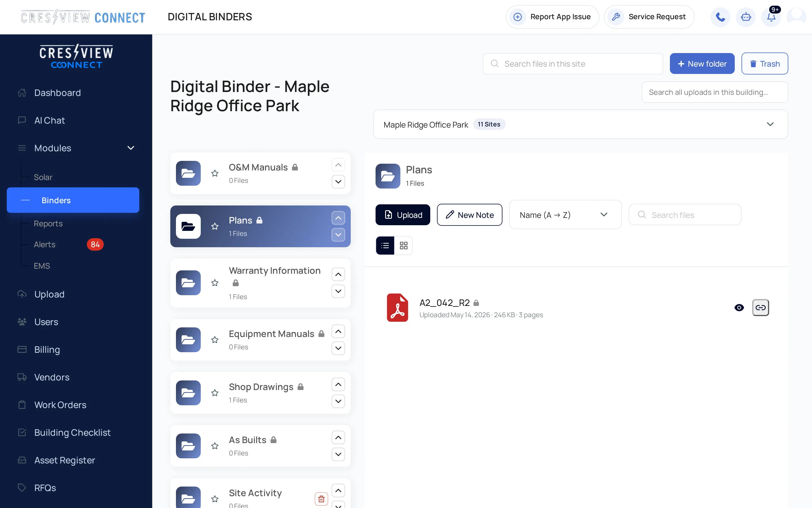Copy link for A2_042_R2 file
The height and width of the screenshot is (508, 812).
(760, 307)
